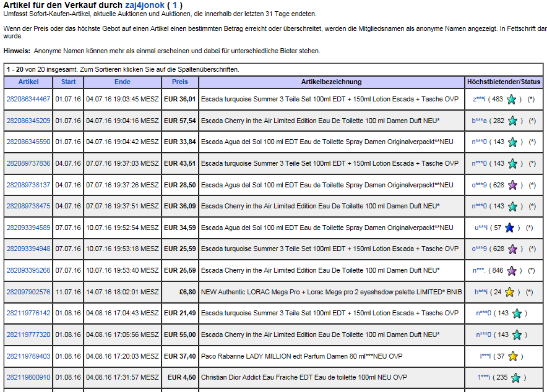Click star icon in row 282119777320
This screenshot has width=547, height=392.
pos(517,335)
